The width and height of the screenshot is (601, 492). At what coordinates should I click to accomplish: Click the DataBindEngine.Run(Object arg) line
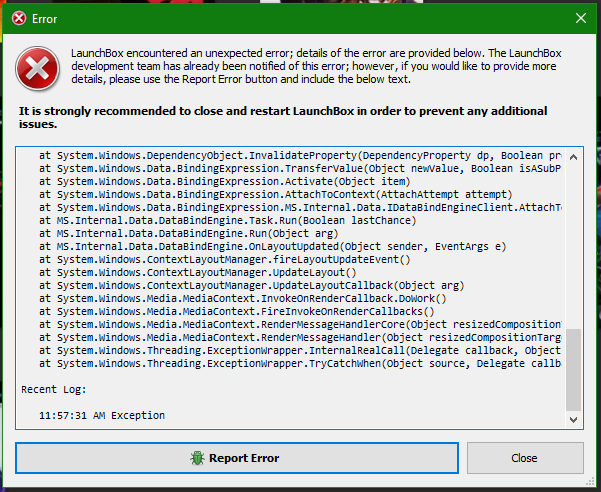(189, 234)
